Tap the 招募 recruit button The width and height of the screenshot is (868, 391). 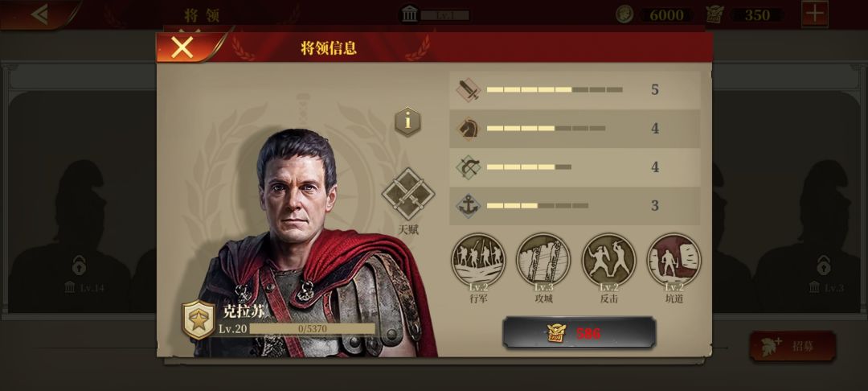[x=792, y=346]
